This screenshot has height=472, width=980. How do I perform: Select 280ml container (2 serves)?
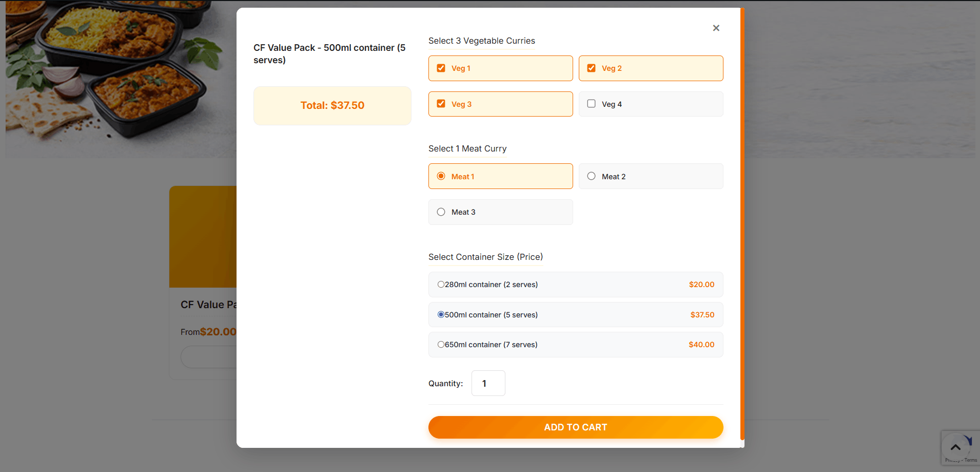point(441,285)
